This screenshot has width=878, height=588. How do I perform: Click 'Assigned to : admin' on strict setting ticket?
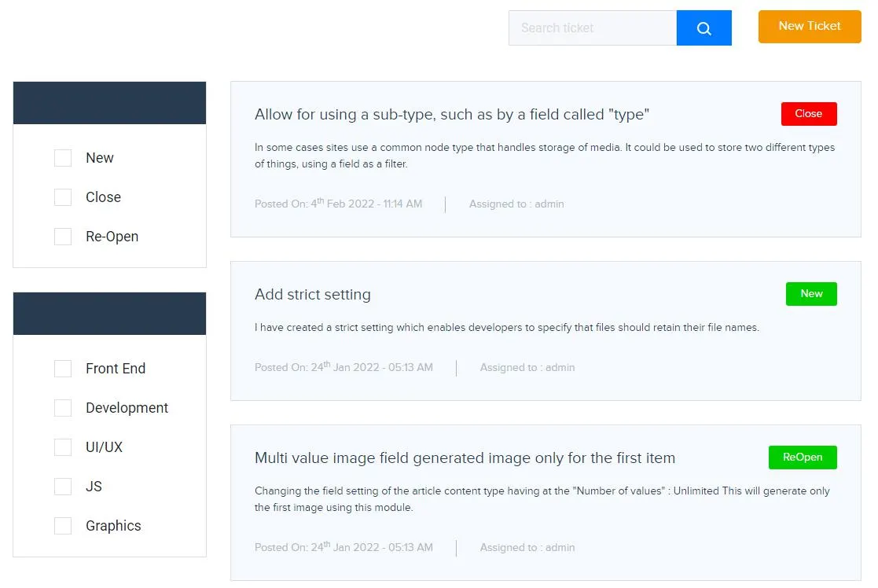coord(527,367)
